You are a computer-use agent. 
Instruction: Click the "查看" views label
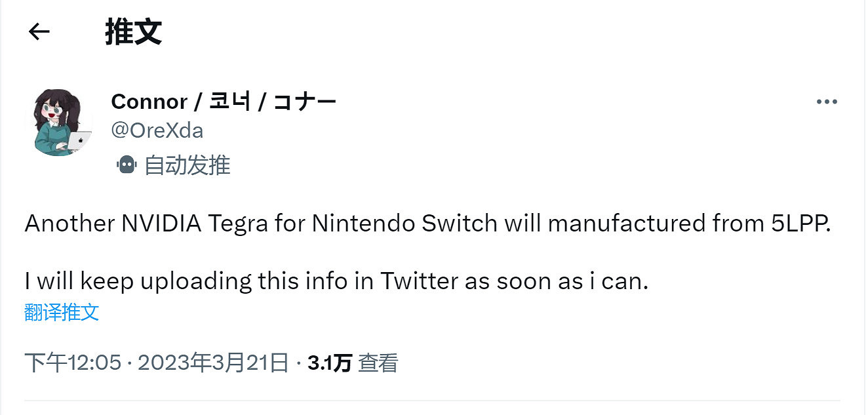tap(378, 363)
